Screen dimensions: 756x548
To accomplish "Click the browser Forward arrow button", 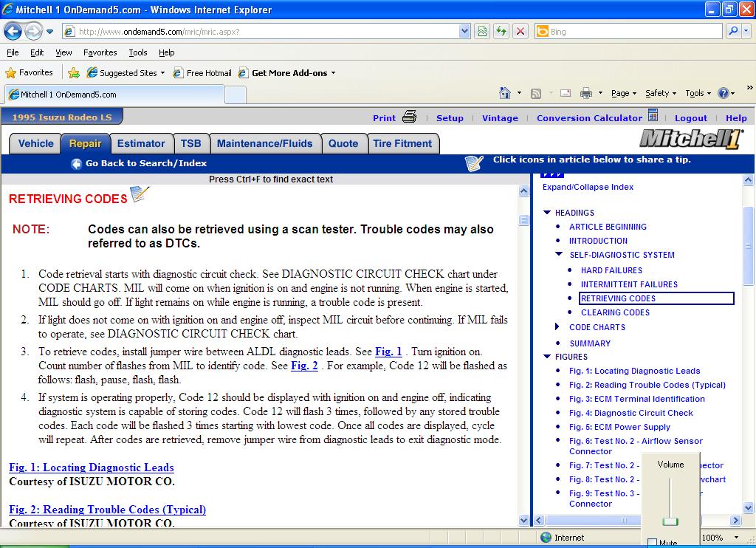I will tap(33, 32).
